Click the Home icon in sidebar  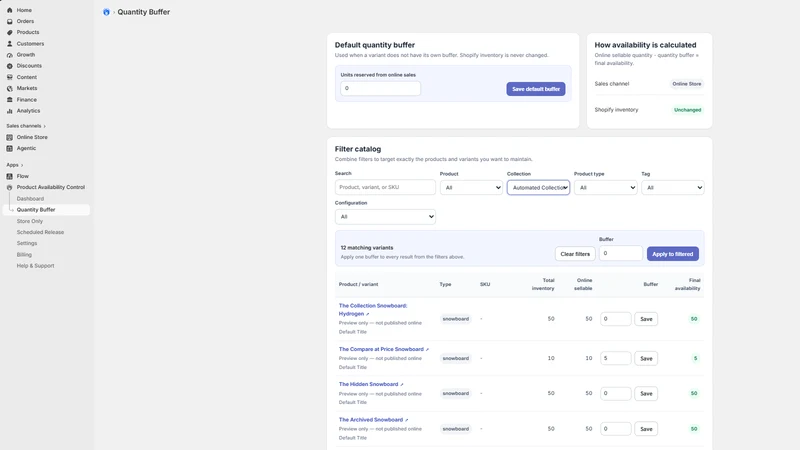coord(10,10)
